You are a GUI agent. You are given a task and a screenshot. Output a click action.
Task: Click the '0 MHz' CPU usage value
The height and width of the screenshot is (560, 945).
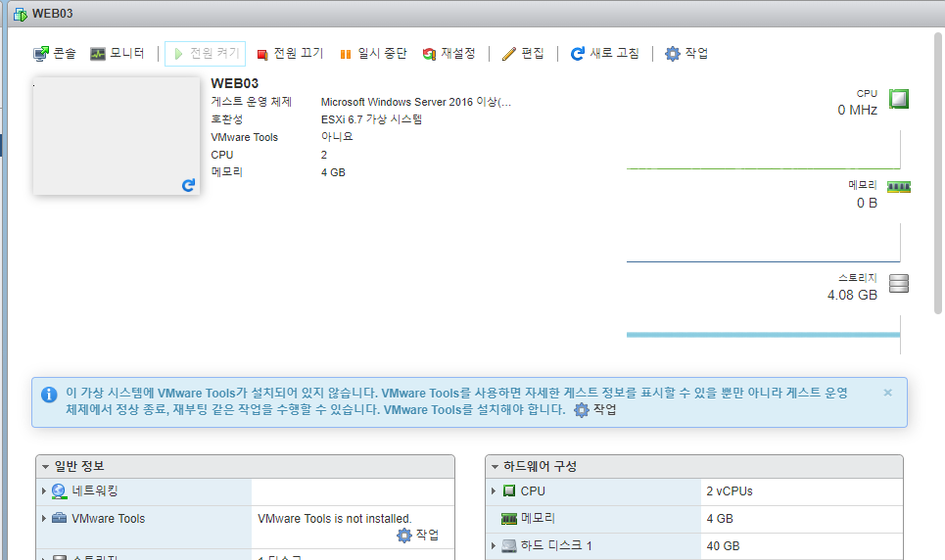coord(857,110)
